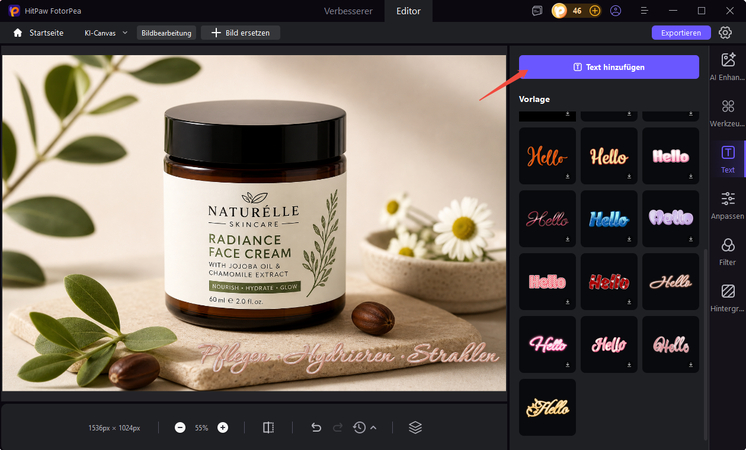
Task: Open the edit history clock icon
Action: coord(360,428)
